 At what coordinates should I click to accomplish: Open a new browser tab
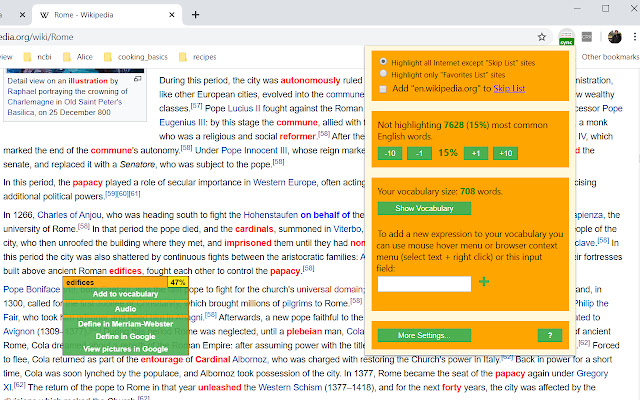196,15
